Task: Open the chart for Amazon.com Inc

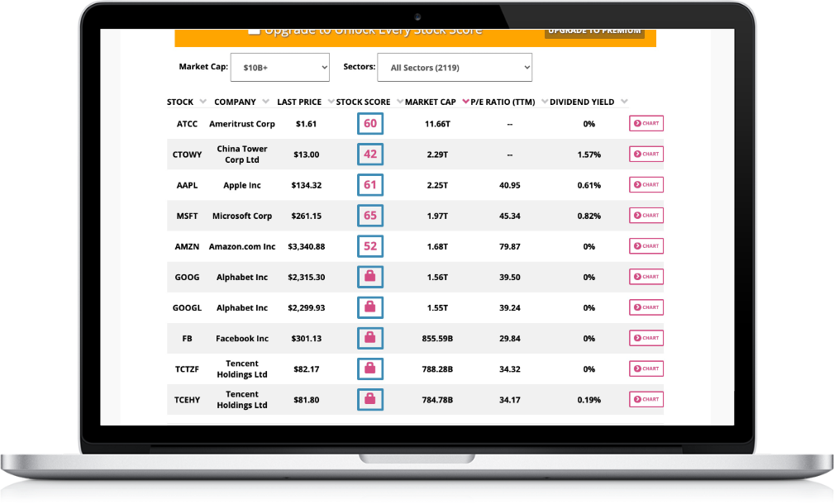Action: pos(646,246)
